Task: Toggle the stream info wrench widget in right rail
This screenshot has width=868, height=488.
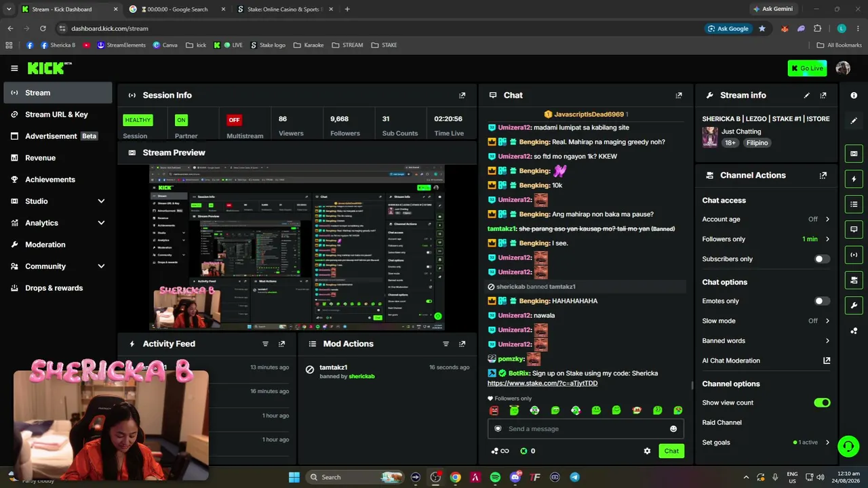Action: point(854,305)
